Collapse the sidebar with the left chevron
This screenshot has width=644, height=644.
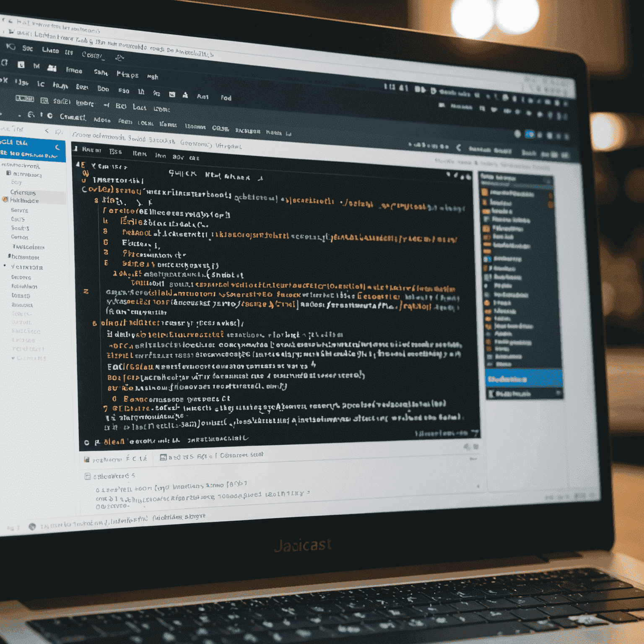click(47, 131)
